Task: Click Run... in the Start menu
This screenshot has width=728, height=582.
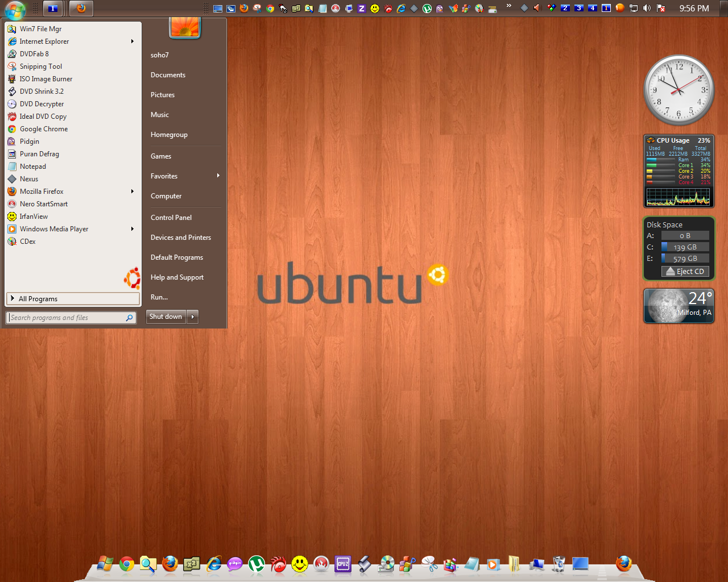Action: click(x=159, y=297)
